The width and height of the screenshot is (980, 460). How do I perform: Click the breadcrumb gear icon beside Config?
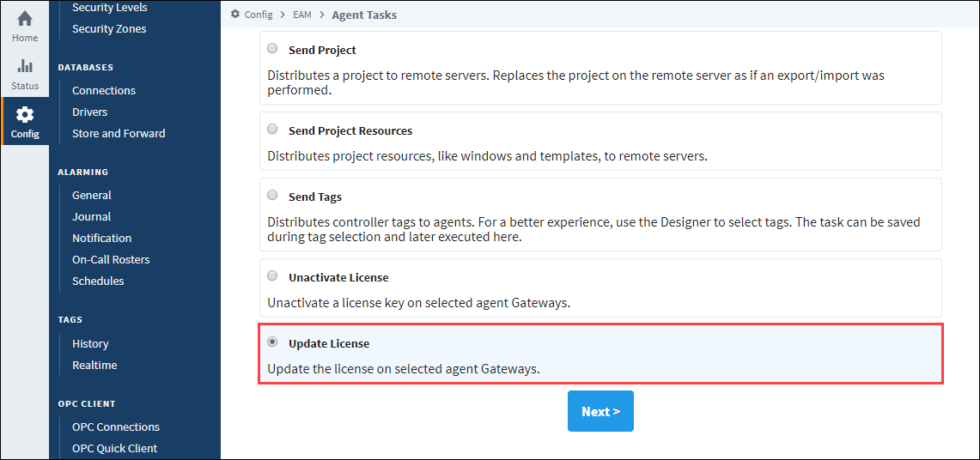tap(235, 14)
